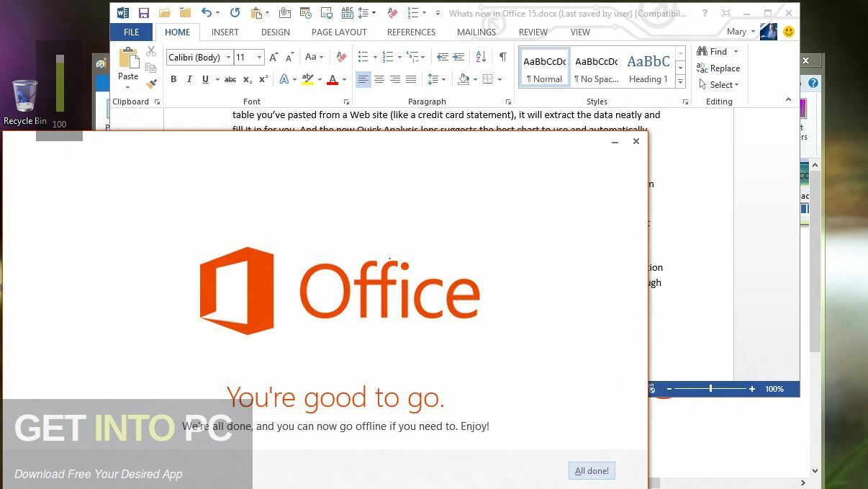Click the Word Help question mark
This screenshot has width=868, height=489.
(705, 13)
